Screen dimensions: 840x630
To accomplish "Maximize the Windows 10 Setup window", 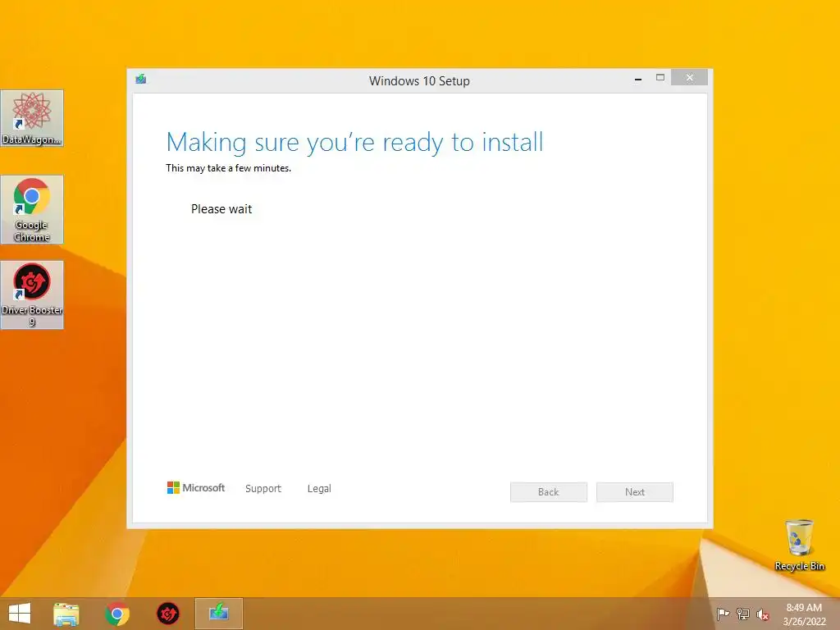I will [660, 78].
